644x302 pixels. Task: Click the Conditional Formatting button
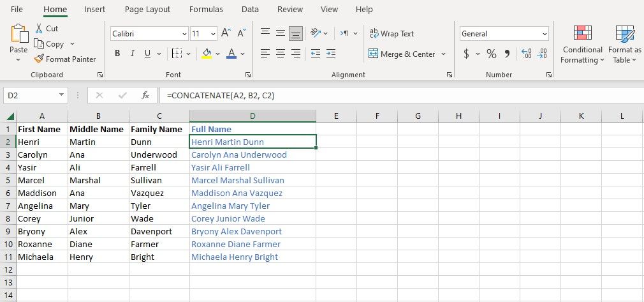582,44
